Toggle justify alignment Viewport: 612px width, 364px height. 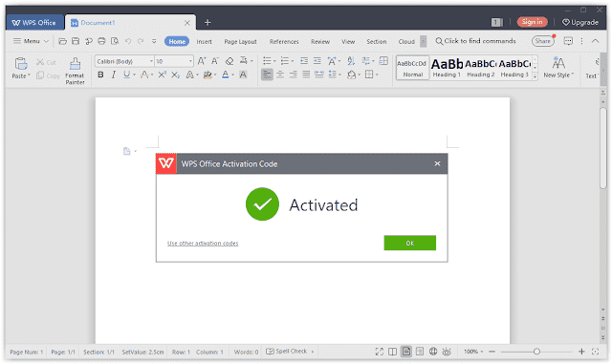[x=306, y=75]
